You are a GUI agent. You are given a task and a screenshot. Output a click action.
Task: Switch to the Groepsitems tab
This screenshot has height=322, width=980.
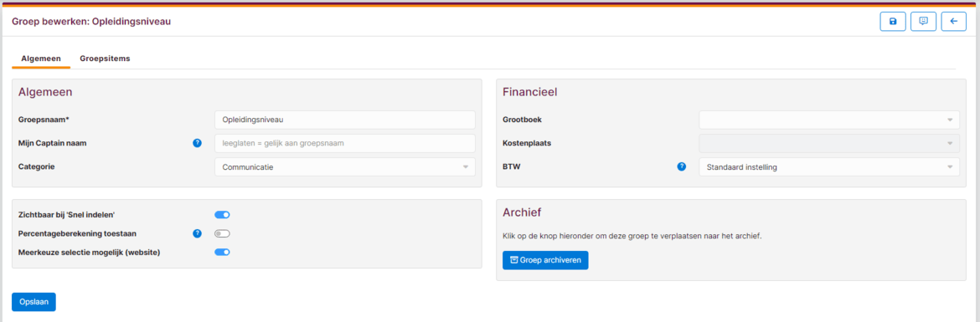point(105,58)
